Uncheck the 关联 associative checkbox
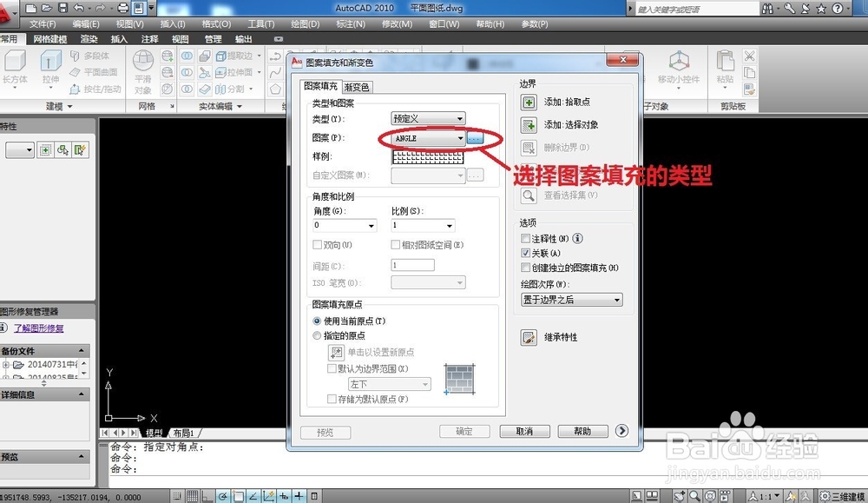 [526, 253]
